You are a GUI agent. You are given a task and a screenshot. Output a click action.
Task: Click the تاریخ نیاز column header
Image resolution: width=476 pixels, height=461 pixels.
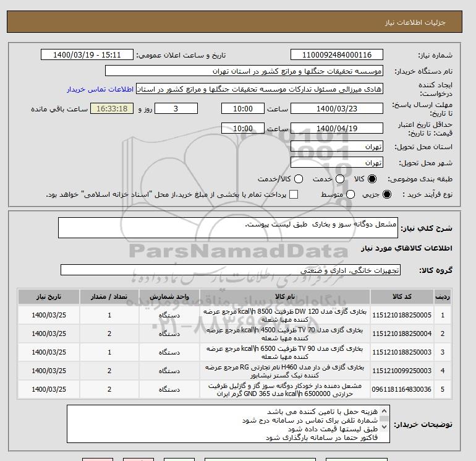(x=49, y=296)
